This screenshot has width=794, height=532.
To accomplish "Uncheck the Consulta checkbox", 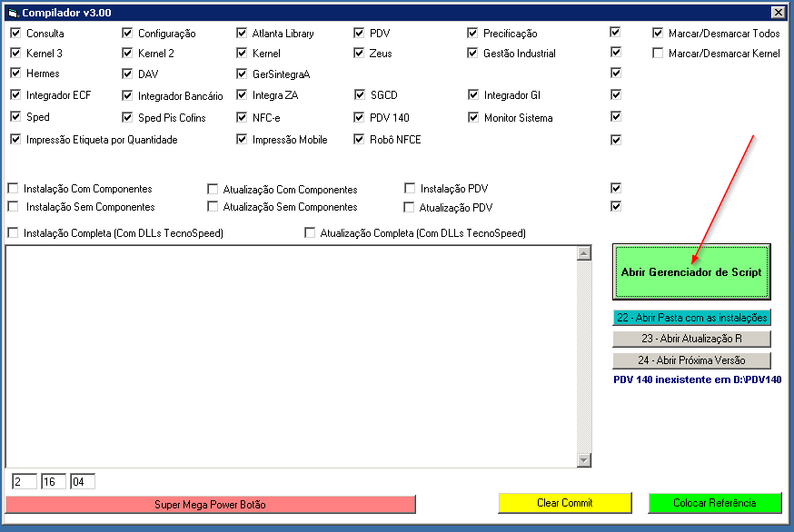I will (x=15, y=33).
